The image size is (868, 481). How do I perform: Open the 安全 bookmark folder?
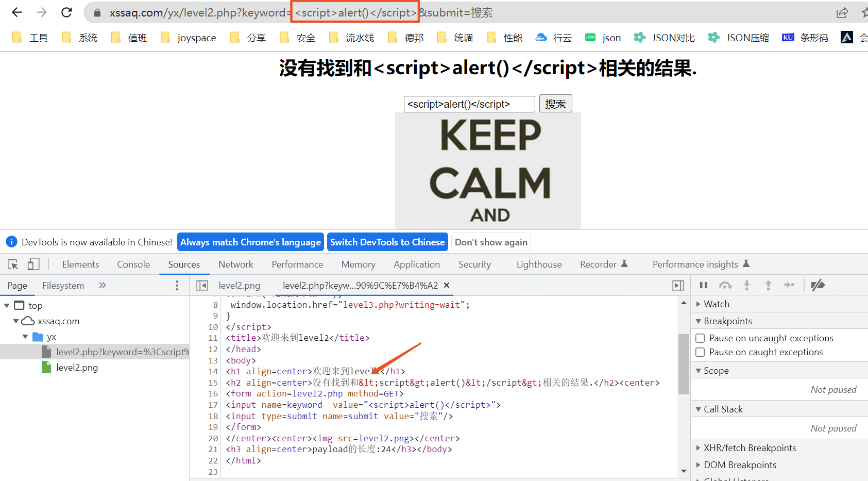coord(297,37)
